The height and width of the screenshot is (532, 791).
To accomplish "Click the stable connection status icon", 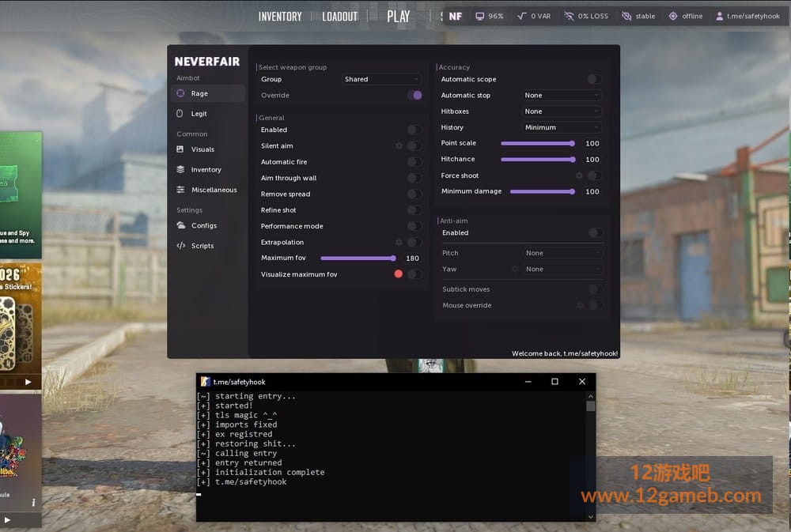I will coord(626,16).
